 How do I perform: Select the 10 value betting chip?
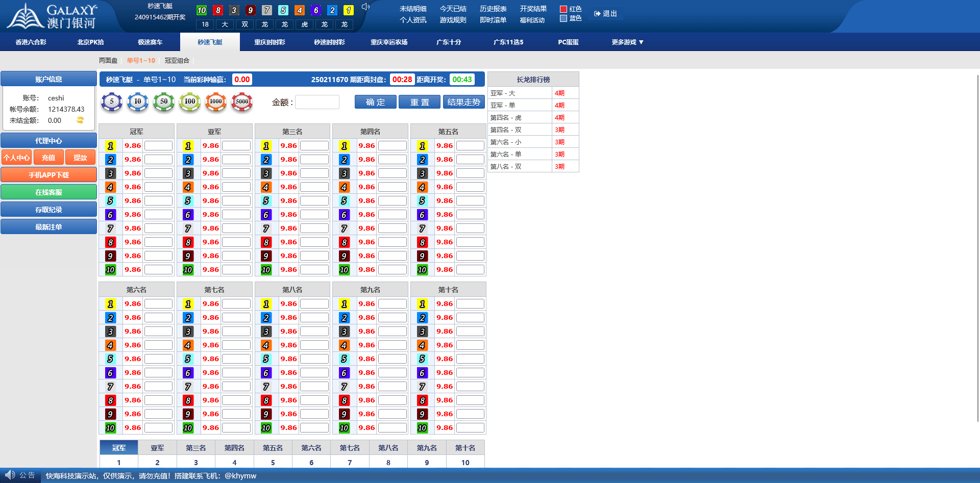click(x=138, y=101)
